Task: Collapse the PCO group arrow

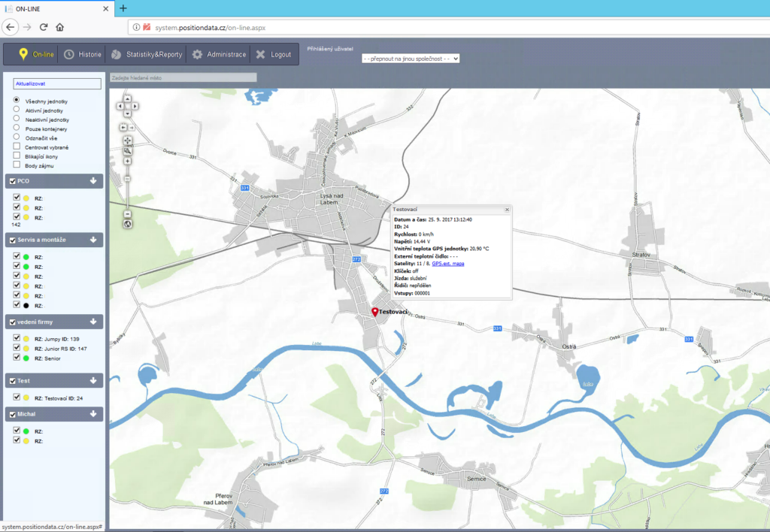Action: point(93,180)
